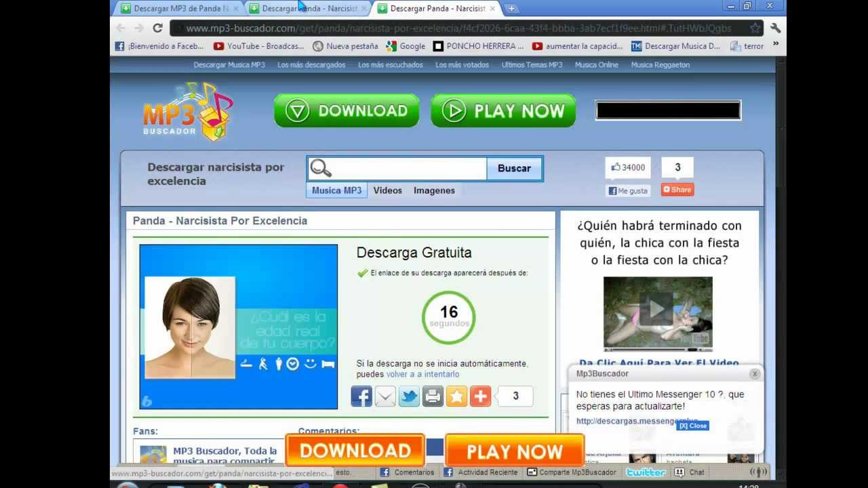
Task: Click the 16 segundos countdown circle
Action: coord(448,317)
